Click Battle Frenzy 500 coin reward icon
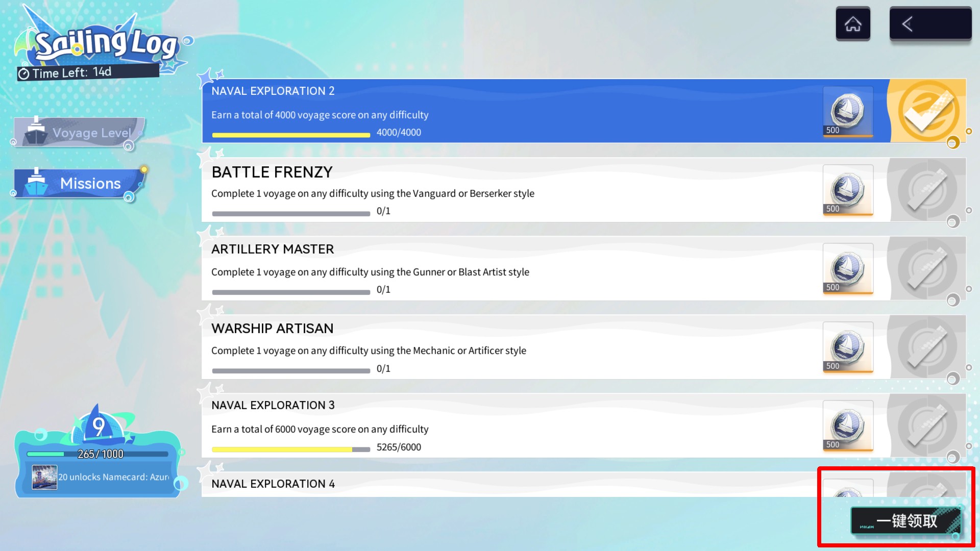Image resolution: width=980 pixels, height=551 pixels. tap(847, 190)
